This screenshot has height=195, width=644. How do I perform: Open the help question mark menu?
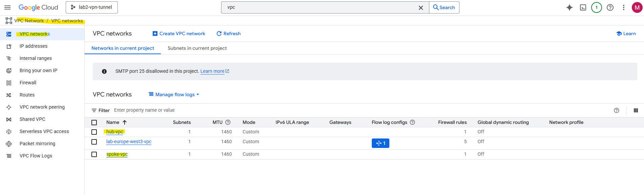[x=610, y=7]
